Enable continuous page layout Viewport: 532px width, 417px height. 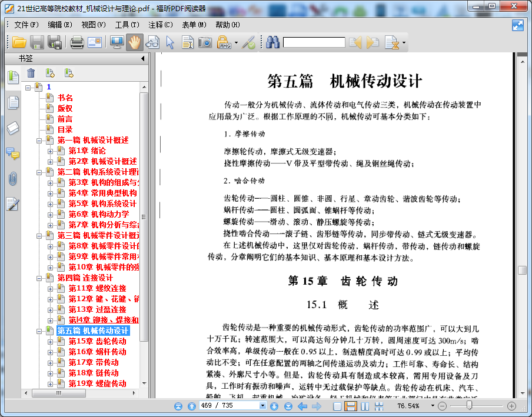pyautogui.click(x=351, y=406)
